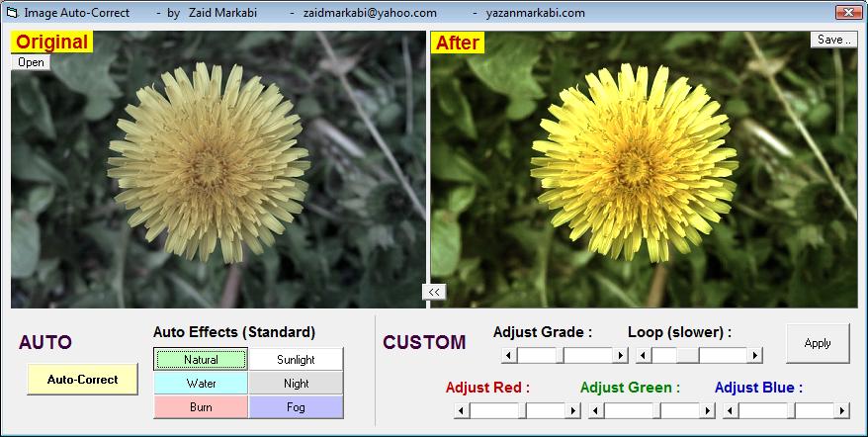Choose the Night auto effect

pyautogui.click(x=296, y=384)
